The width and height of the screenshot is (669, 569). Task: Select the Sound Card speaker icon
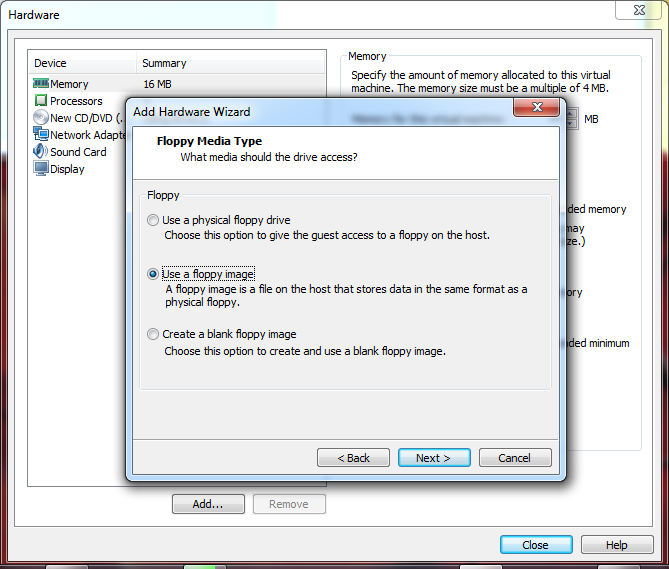(41, 151)
